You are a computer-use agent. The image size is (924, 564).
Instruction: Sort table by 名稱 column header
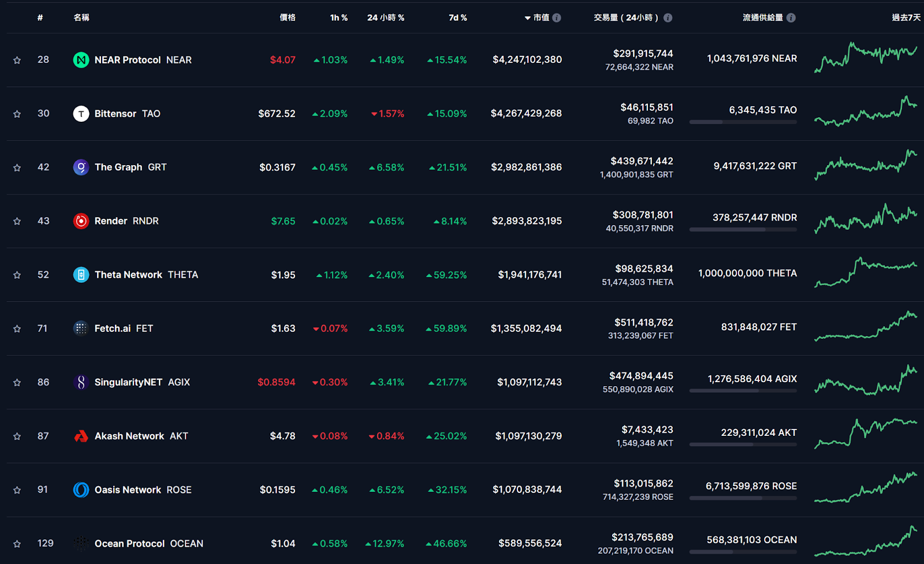pyautogui.click(x=81, y=18)
